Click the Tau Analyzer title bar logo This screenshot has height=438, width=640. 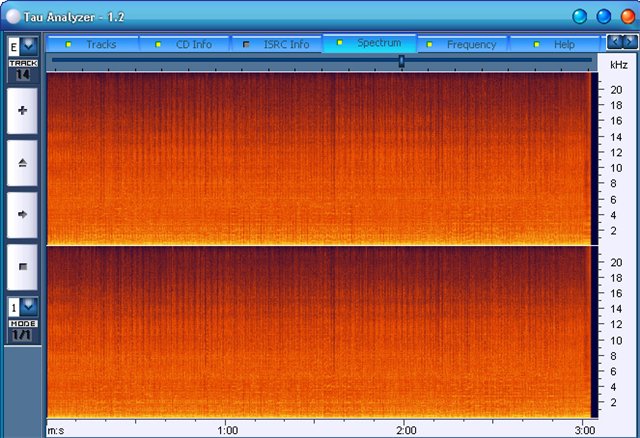(12, 15)
